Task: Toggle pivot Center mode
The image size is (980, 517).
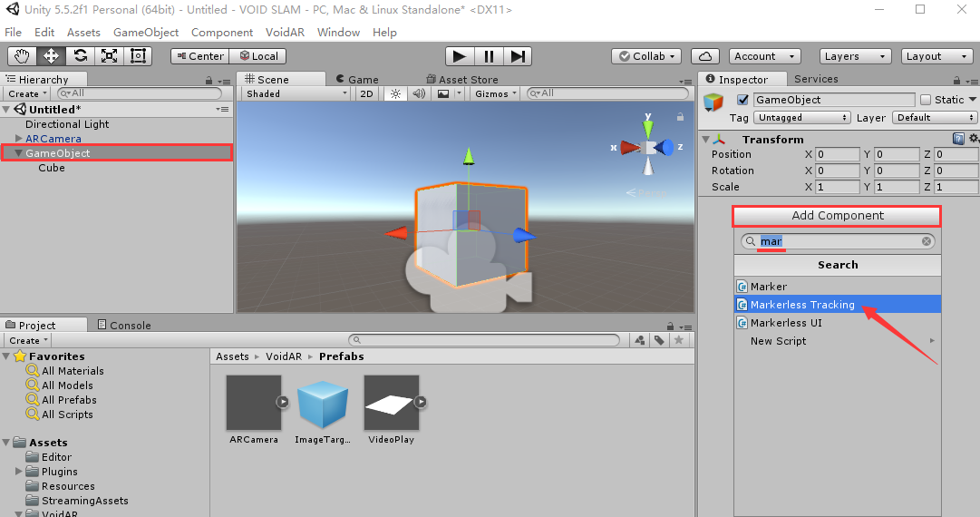Action: point(200,56)
